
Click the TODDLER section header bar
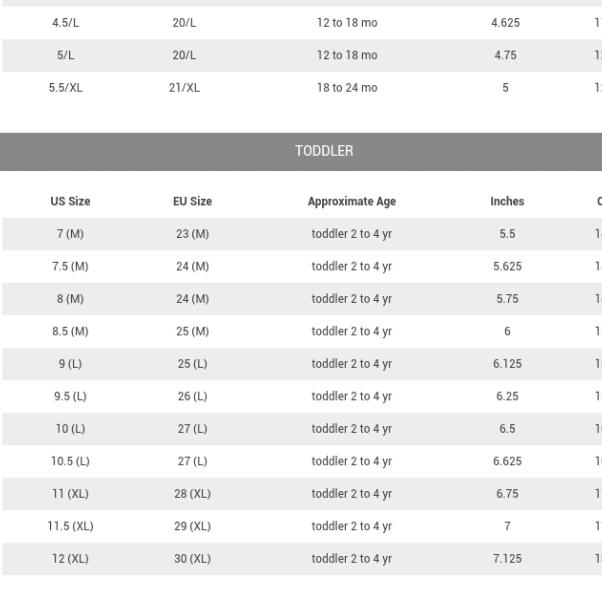[x=301, y=151]
